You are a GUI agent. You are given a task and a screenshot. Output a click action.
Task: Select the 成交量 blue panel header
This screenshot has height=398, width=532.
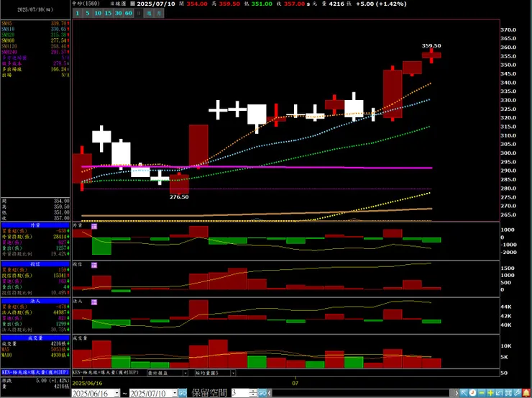[x=35, y=338]
